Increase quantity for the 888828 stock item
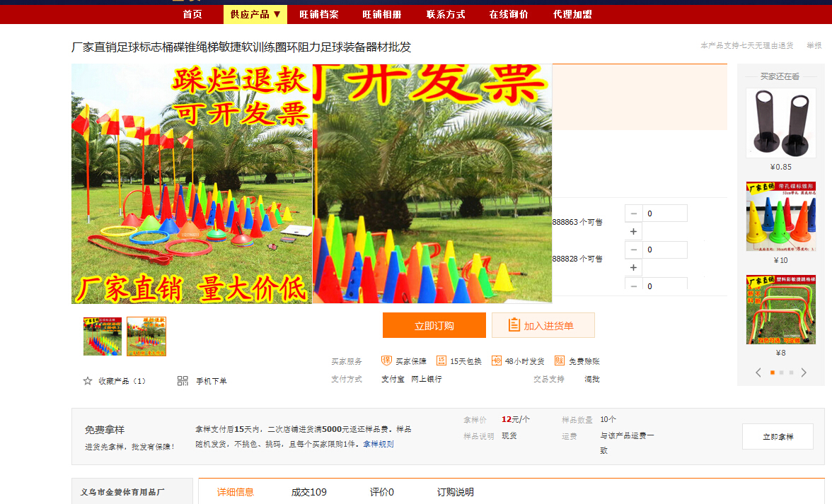832x504 pixels. click(633, 268)
